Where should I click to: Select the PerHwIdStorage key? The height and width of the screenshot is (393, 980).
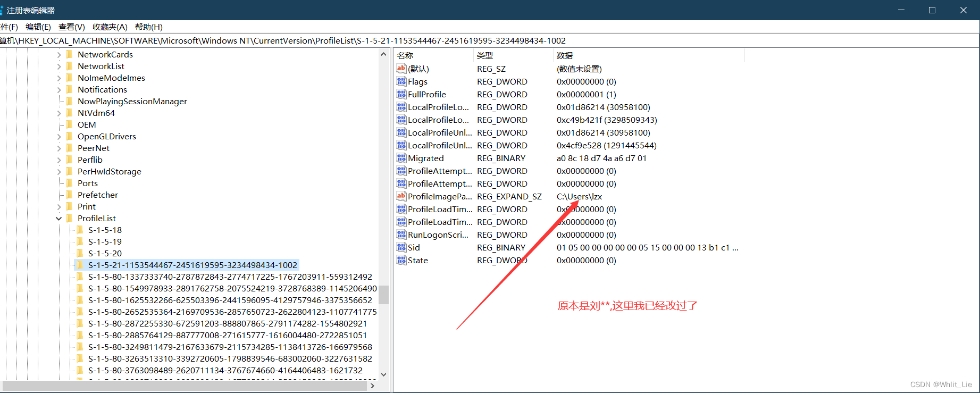coord(110,171)
